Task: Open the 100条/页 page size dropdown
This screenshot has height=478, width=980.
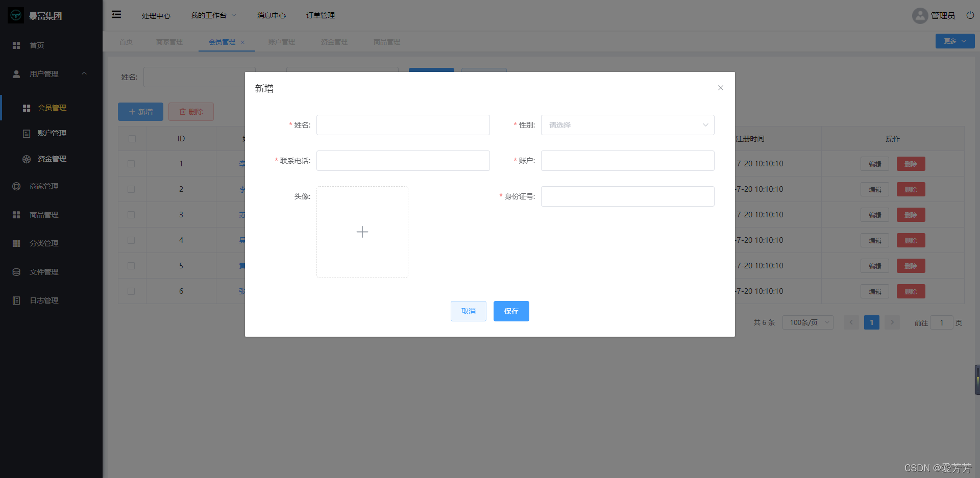Action: [x=808, y=322]
